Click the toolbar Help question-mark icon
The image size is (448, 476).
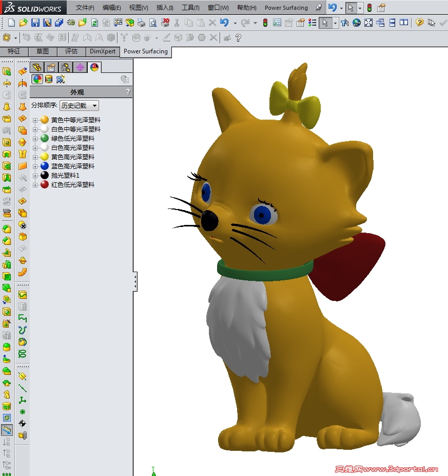(x=420, y=24)
